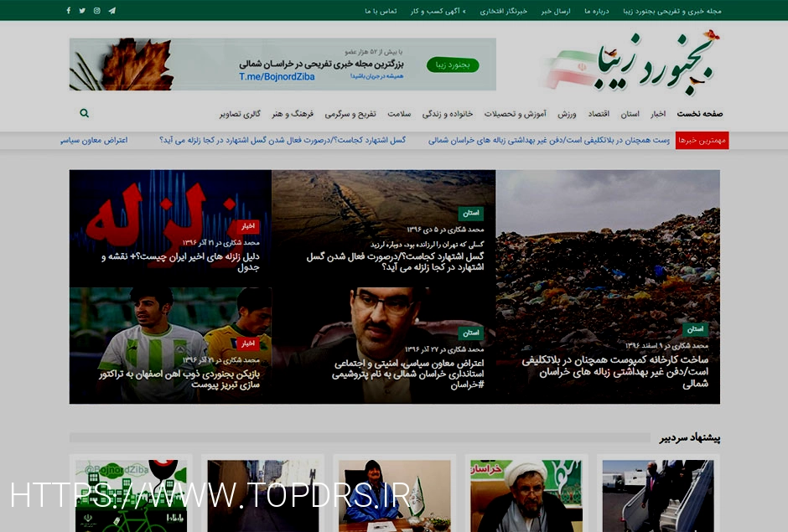Open the ورزش menu item
The width and height of the screenshot is (788, 532).
(x=567, y=114)
